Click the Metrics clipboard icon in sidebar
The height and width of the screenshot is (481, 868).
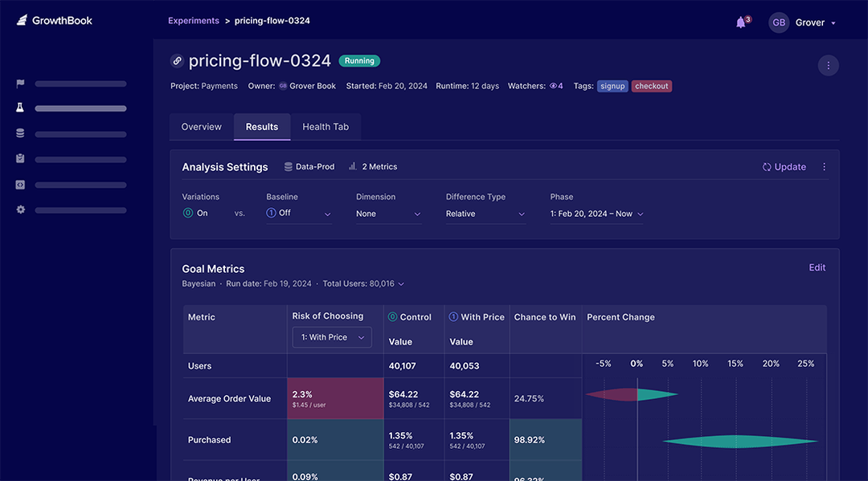point(19,158)
